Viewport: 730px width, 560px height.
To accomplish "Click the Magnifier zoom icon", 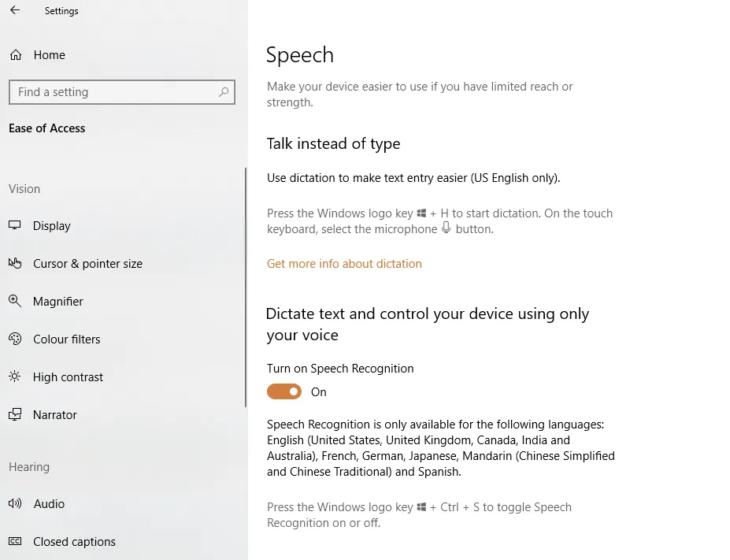I will [x=15, y=301].
